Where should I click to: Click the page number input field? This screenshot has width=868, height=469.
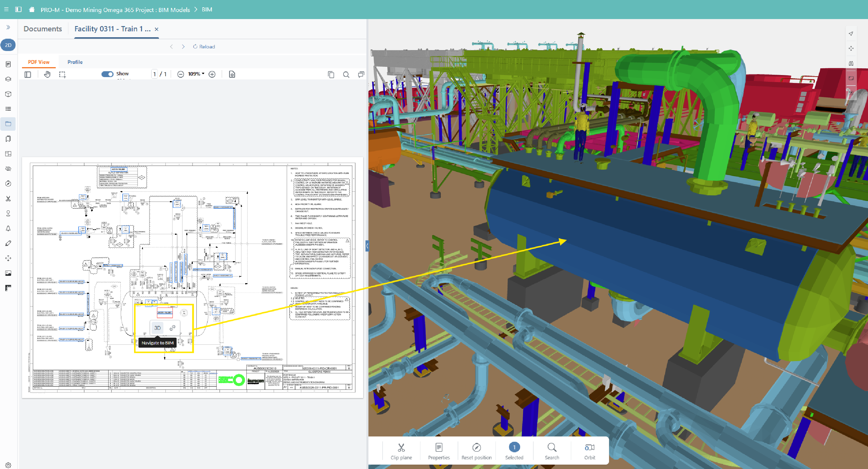point(155,74)
